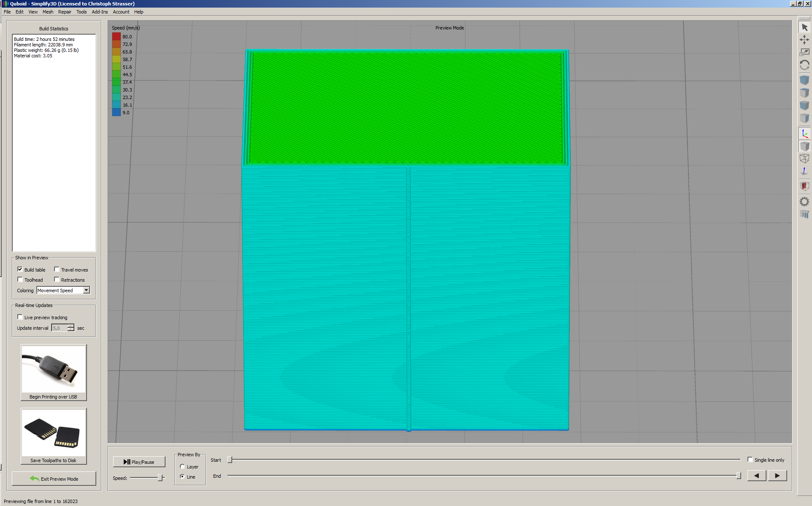
Task: Enable Travel moves in preview
Action: 57,269
